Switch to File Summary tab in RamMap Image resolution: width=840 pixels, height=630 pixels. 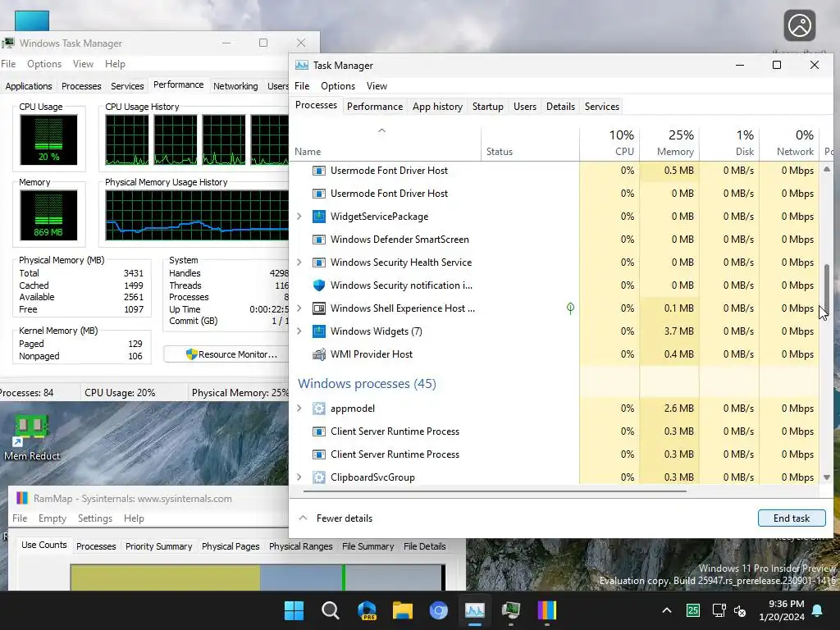click(x=367, y=546)
